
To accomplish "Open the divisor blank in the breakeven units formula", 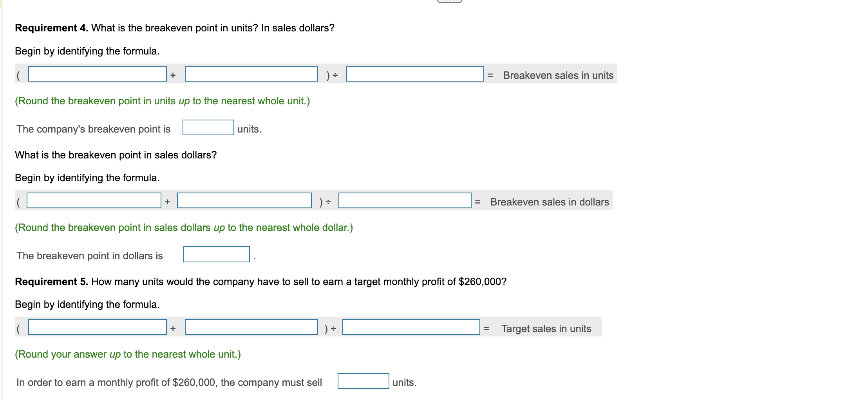I will coord(415,75).
